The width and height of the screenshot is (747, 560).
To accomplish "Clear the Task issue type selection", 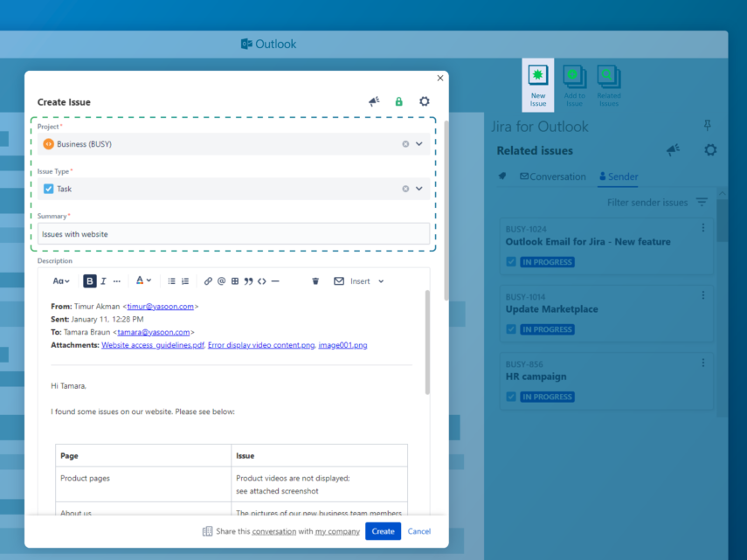I will point(405,189).
